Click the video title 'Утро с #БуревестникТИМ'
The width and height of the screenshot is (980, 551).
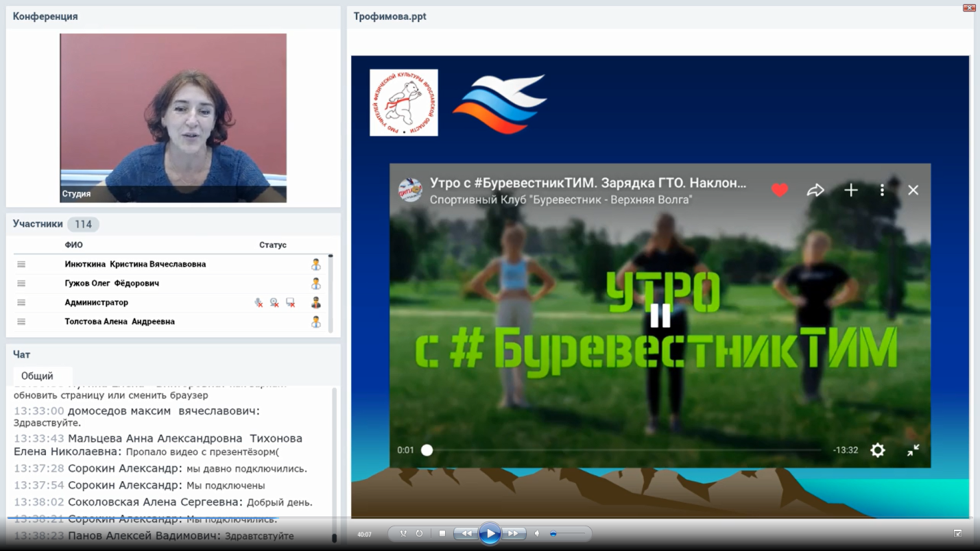[588, 183]
